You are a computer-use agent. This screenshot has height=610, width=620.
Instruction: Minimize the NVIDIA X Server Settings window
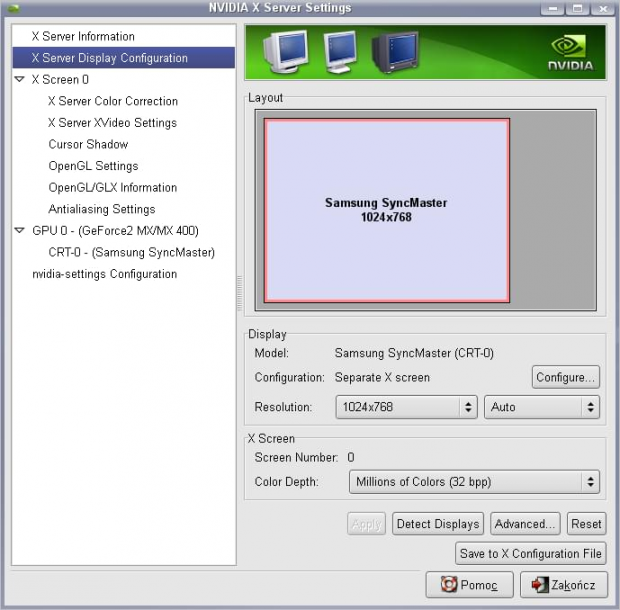(x=552, y=8)
